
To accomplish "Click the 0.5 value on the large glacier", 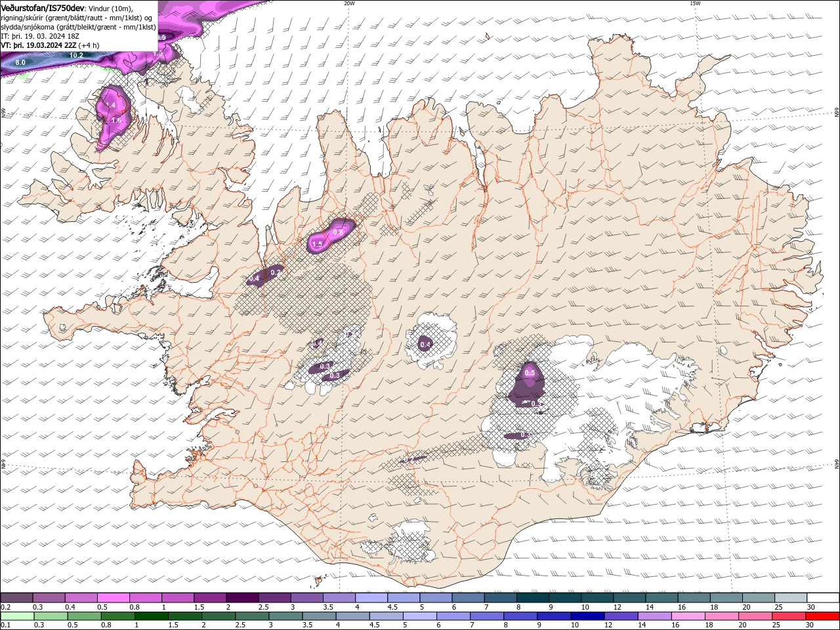I will 530,373.
